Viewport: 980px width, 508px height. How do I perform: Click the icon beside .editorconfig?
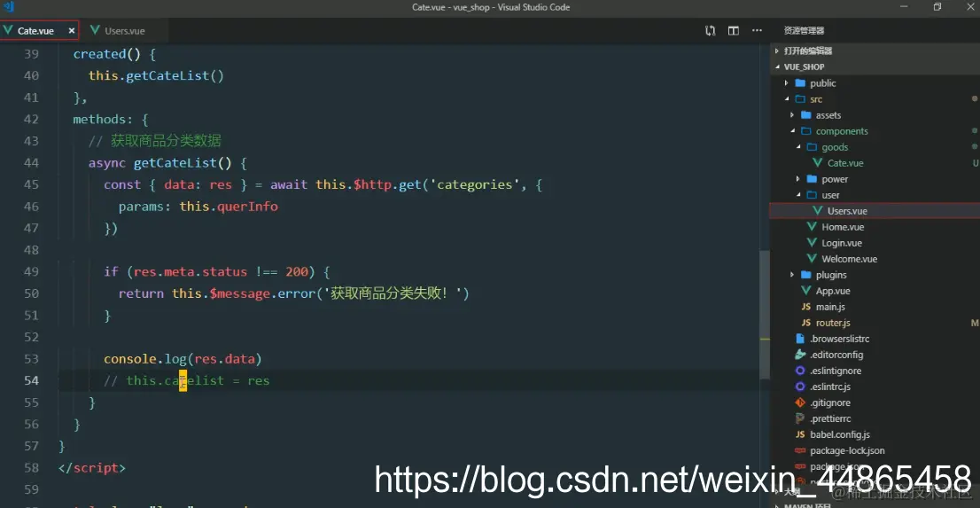click(800, 355)
